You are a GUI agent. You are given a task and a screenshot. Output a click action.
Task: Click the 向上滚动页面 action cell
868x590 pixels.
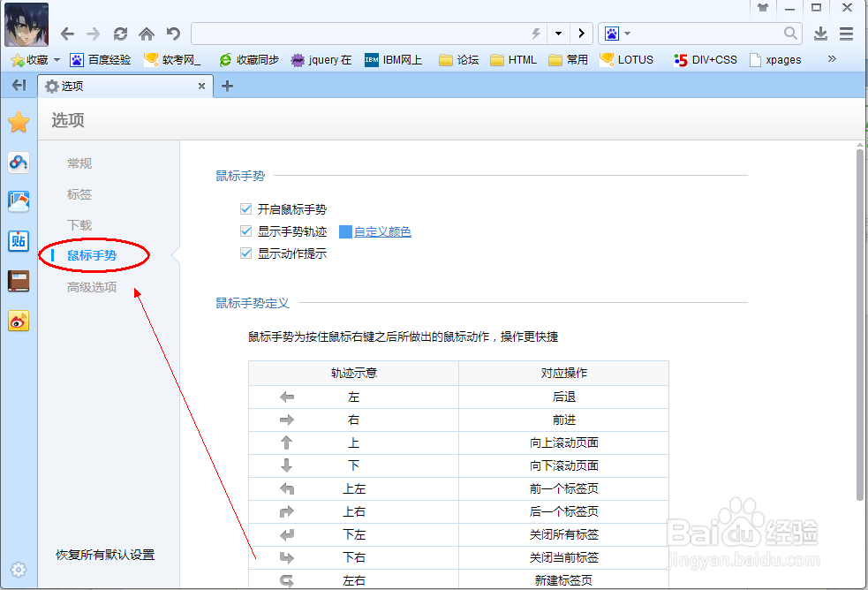point(563,442)
